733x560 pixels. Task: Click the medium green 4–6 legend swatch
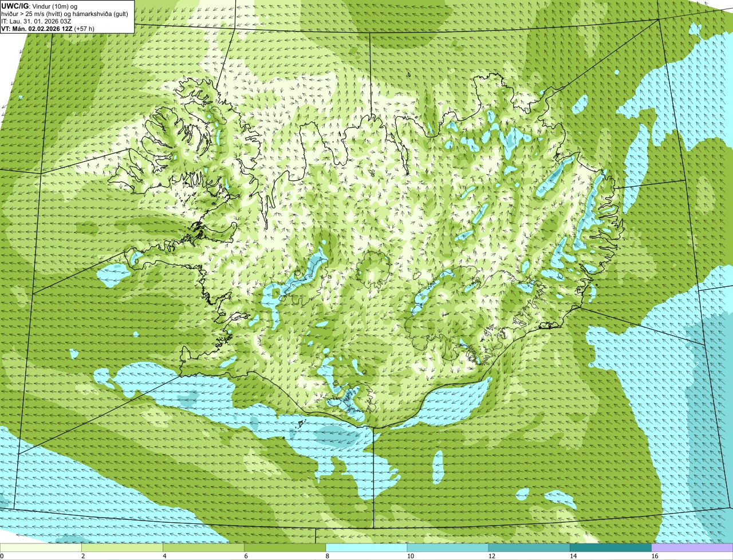coord(204,547)
